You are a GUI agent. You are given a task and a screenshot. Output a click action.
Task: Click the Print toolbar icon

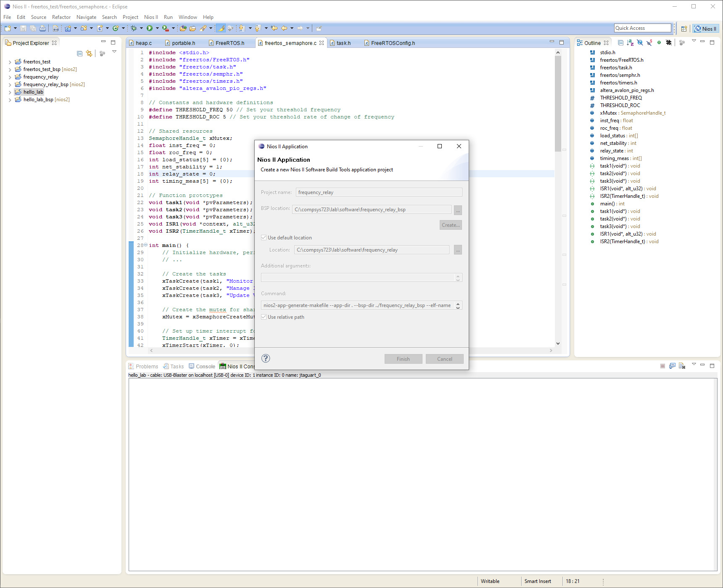[42, 28]
